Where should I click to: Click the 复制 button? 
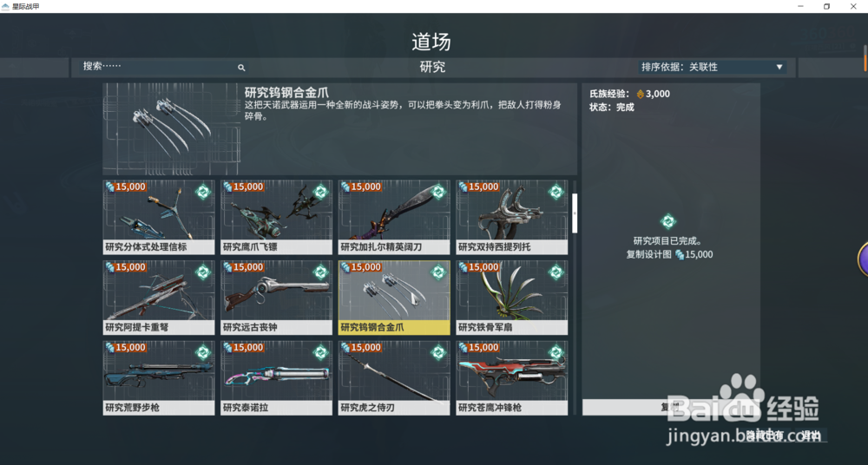[x=671, y=408]
